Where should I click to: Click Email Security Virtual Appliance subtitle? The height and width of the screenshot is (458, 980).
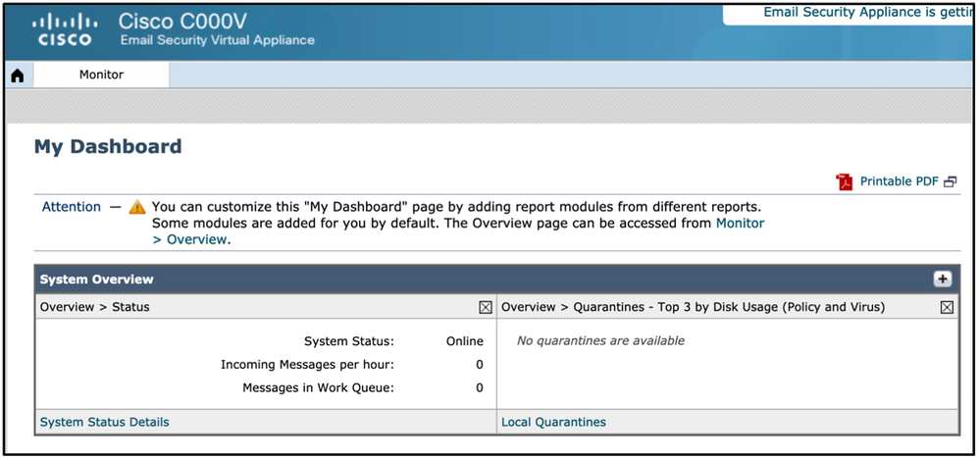218,40
